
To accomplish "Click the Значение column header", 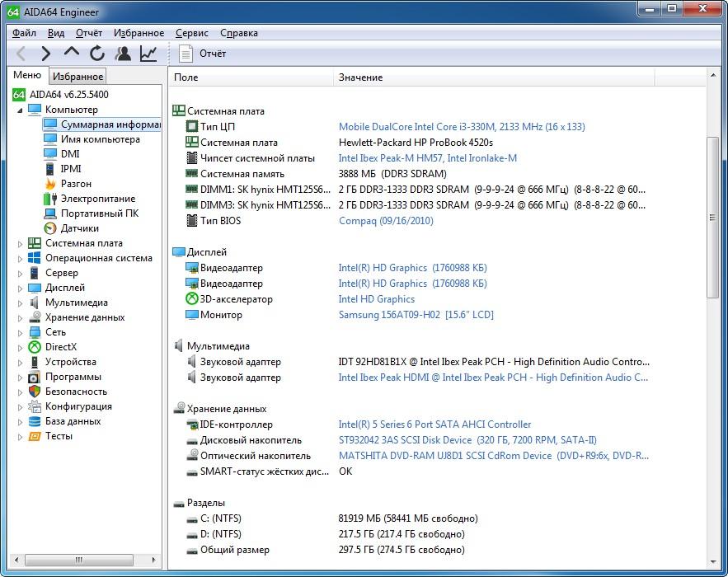I will click(494, 77).
